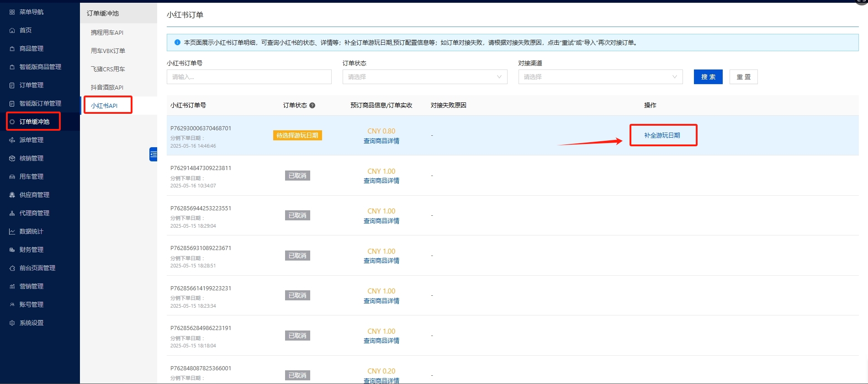Click the 订单状态 help question icon

pos(312,105)
